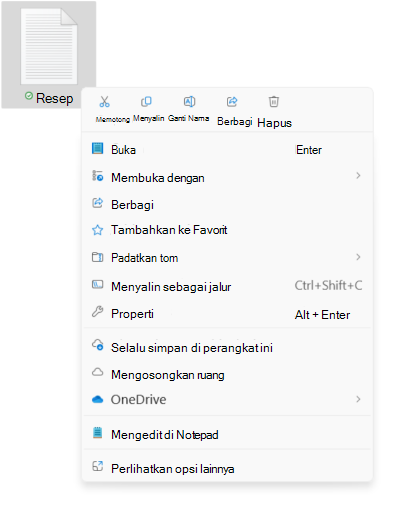Click the Memotong label text

pyautogui.click(x=113, y=119)
